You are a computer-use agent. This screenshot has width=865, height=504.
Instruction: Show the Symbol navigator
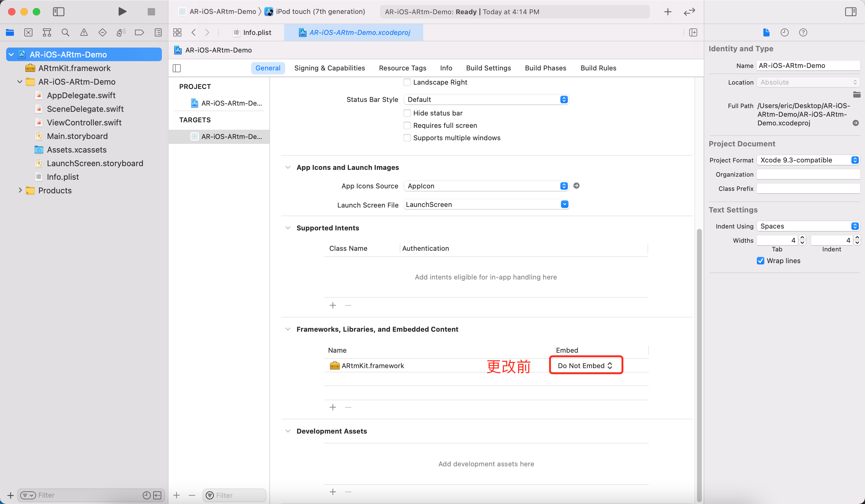pyautogui.click(x=47, y=33)
